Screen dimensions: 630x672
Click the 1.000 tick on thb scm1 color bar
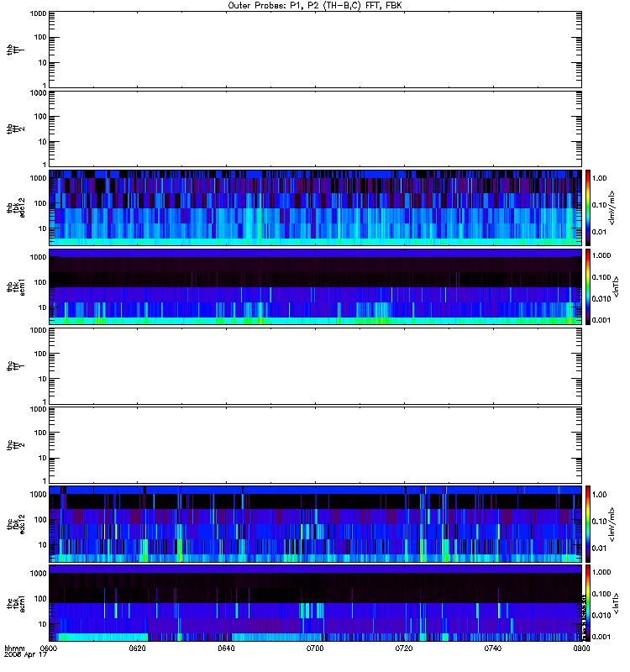coord(601,255)
